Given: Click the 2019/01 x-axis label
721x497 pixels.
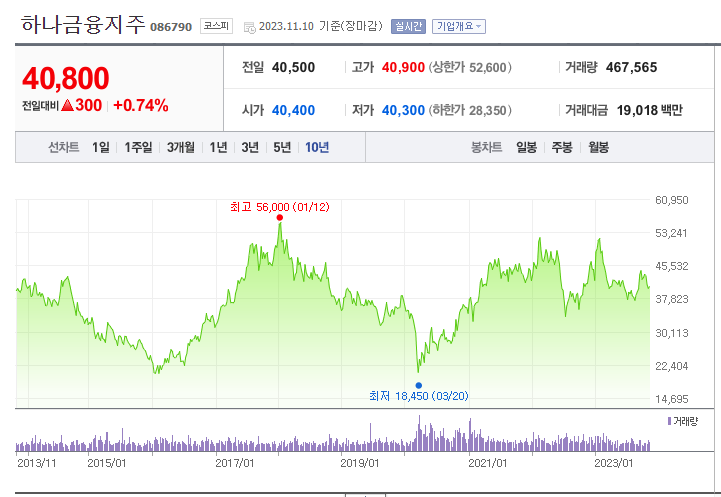Looking at the screenshot, I should coord(360,463).
